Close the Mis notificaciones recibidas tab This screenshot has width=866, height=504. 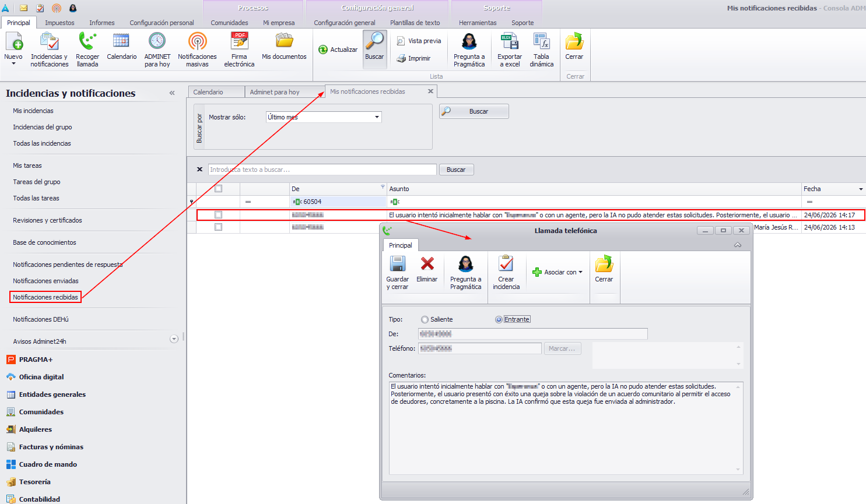[x=430, y=91]
